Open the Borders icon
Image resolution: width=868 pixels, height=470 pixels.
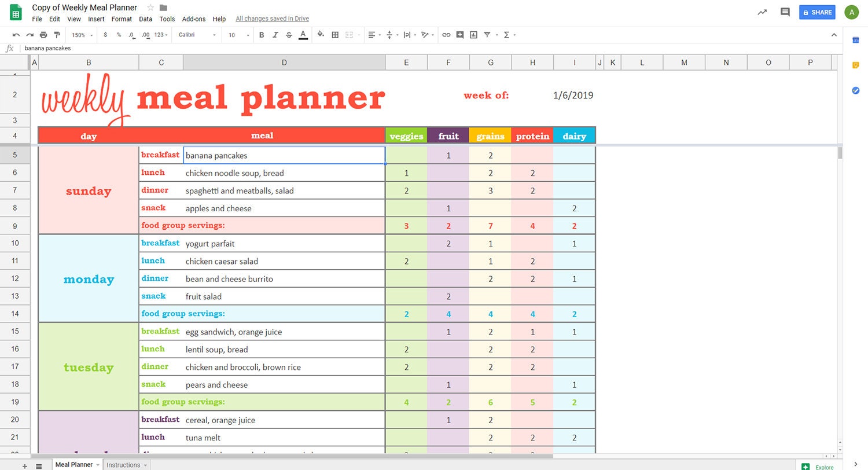coord(335,35)
